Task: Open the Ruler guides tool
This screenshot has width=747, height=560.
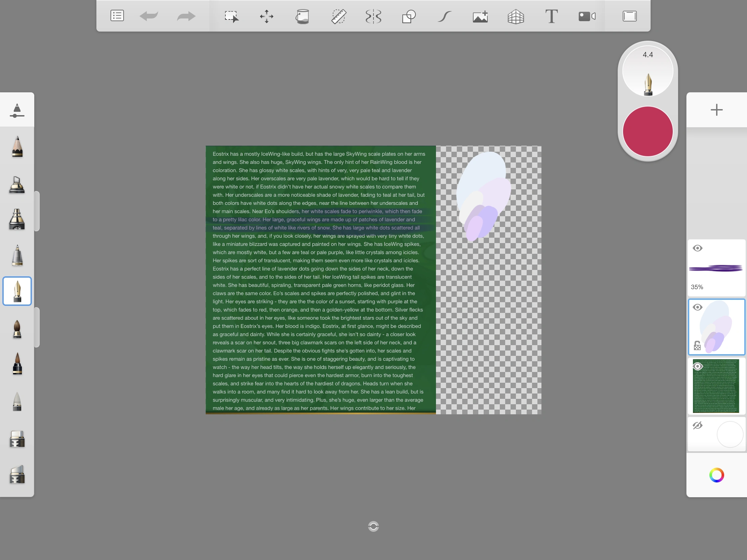Action: click(x=338, y=16)
